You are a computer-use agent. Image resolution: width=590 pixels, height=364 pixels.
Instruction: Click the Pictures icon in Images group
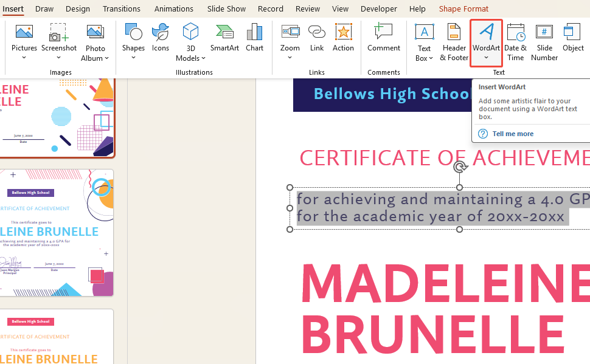pyautogui.click(x=24, y=33)
